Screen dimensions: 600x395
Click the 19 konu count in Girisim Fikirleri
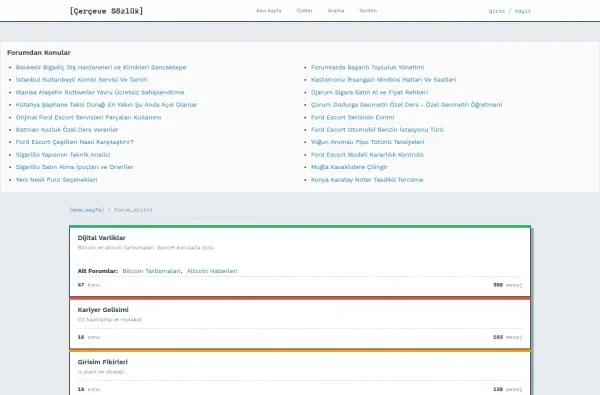click(x=89, y=389)
